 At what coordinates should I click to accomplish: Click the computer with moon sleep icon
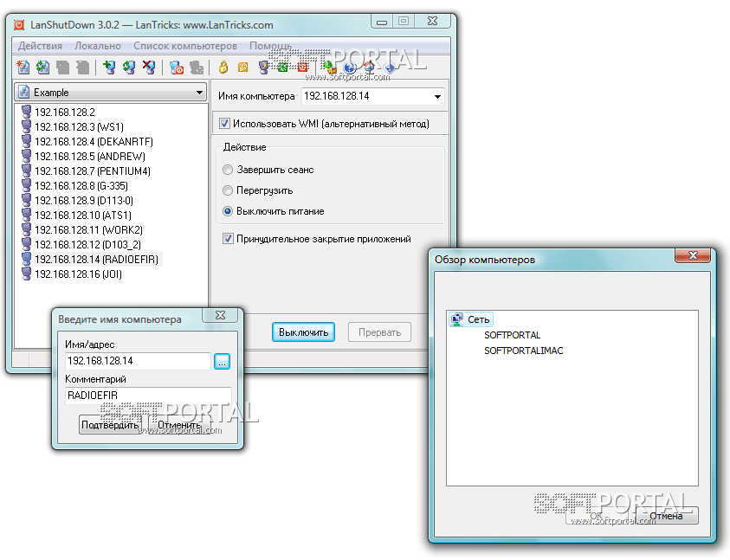(263, 68)
